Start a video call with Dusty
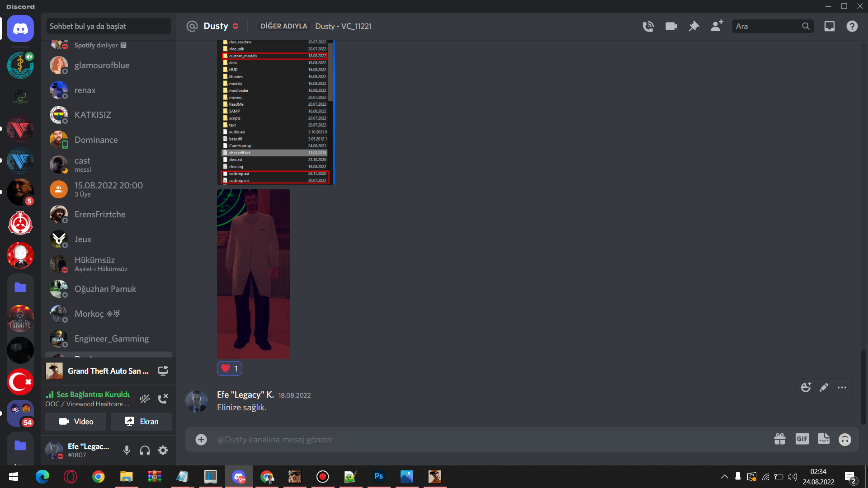868x488 pixels. click(671, 26)
